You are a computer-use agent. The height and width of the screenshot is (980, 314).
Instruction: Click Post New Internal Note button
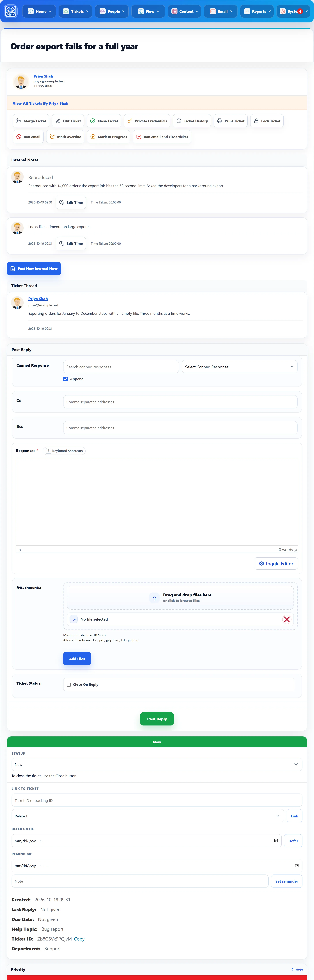click(33, 269)
